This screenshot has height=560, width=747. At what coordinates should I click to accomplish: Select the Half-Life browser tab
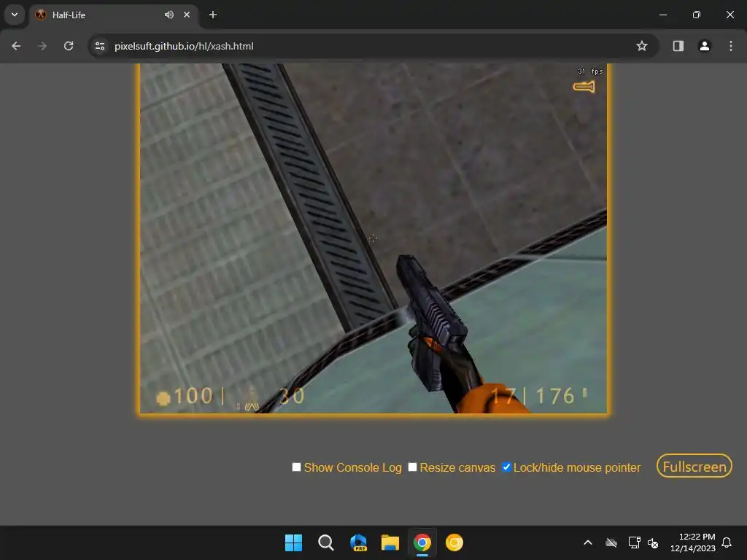click(113, 15)
